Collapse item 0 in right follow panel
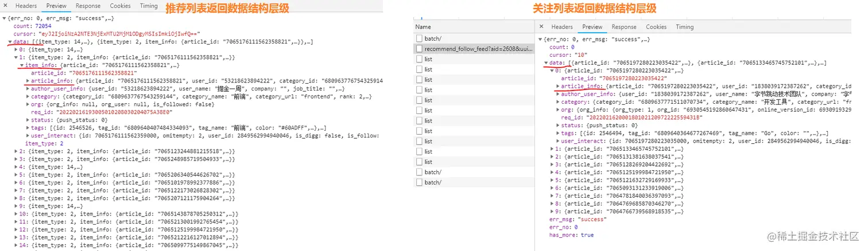Viewport: 868px width, 251px height. [x=552, y=70]
